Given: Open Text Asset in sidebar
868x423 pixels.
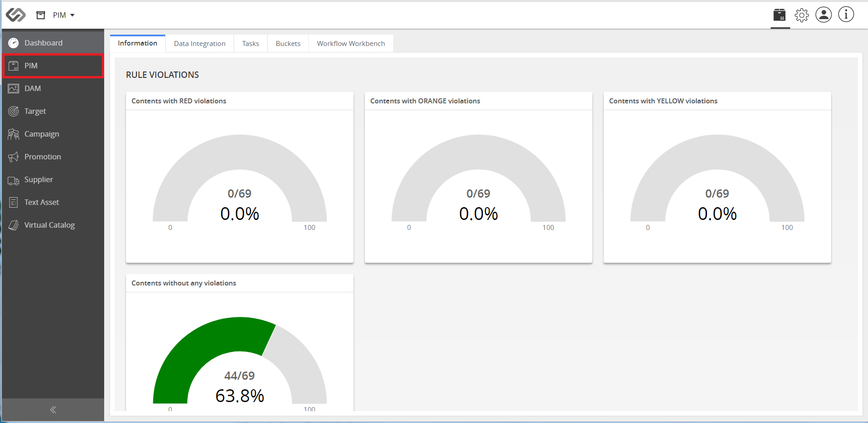Looking at the screenshot, I should click(53, 202).
